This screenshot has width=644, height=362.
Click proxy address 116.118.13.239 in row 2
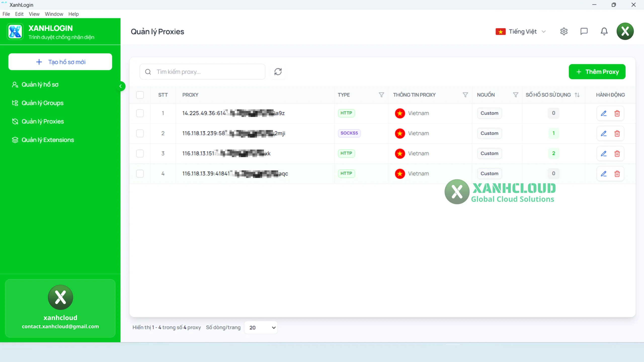click(x=234, y=133)
